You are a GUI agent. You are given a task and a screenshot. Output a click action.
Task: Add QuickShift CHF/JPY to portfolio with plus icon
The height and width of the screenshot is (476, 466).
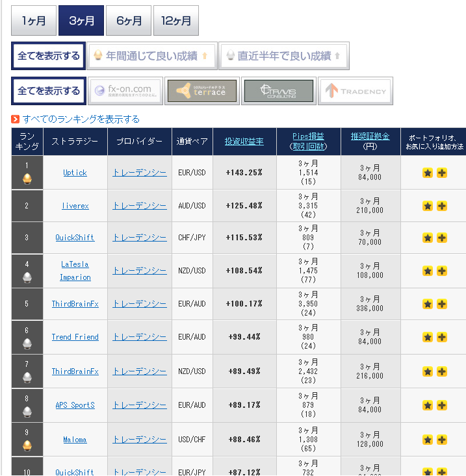tap(441, 238)
